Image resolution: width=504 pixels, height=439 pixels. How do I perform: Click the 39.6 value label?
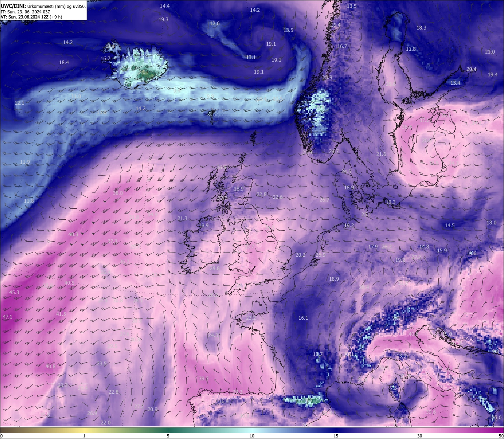tap(431, 412)
